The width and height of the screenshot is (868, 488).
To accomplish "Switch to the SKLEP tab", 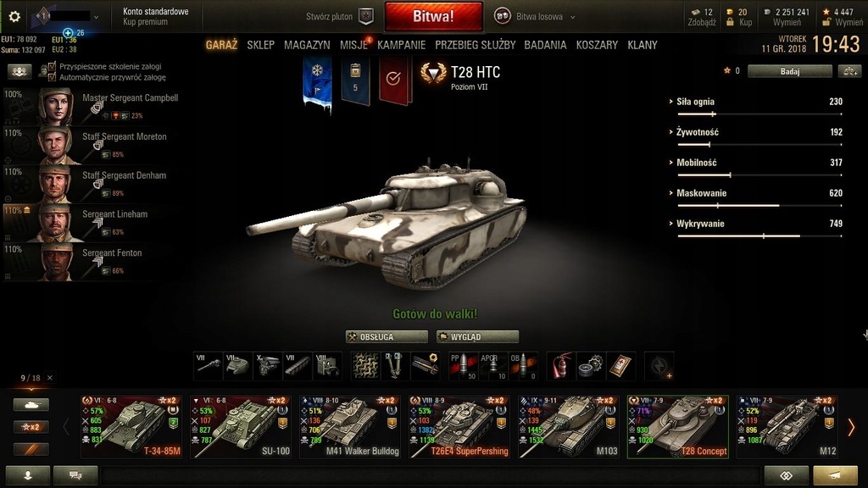I will 261,45.
